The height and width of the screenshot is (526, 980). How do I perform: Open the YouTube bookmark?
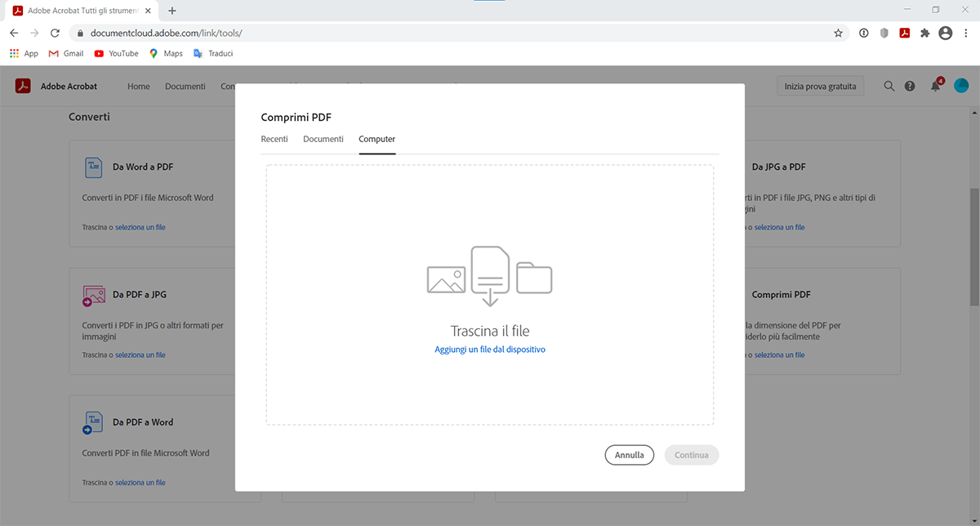[116, 53]
